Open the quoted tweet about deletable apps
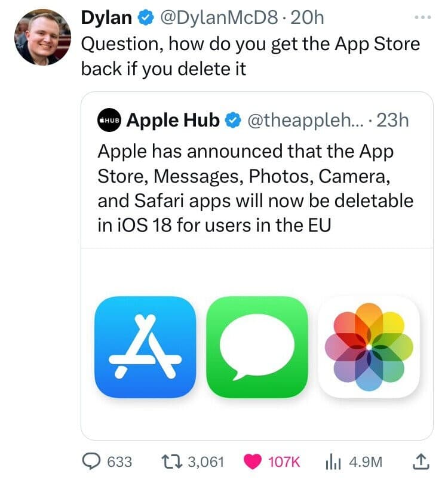Screen dimensions: 448x480 [256, 188]
